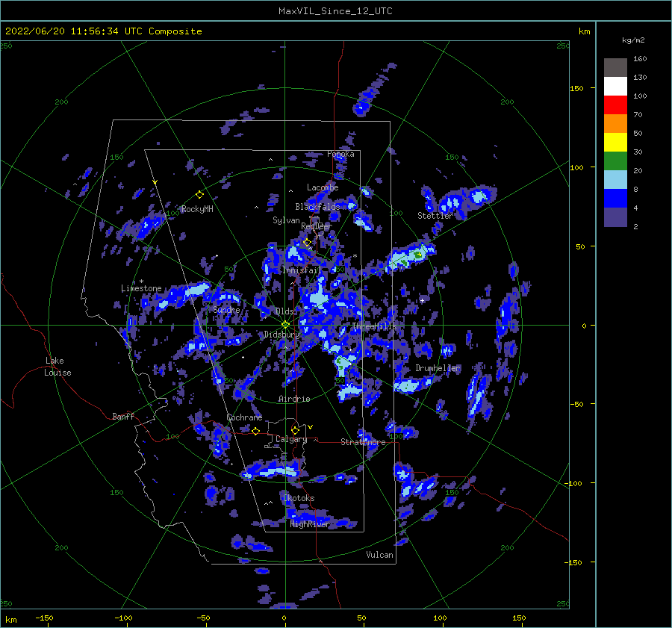
Task: Click the 2022/06/20 11:56:34 UTC Composite timestamp
Action: click(x=103, y=31)
